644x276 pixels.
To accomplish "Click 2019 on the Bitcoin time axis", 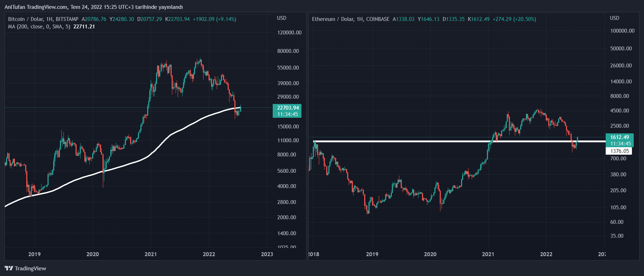I will pyautogui.click(x=34, y=254).
